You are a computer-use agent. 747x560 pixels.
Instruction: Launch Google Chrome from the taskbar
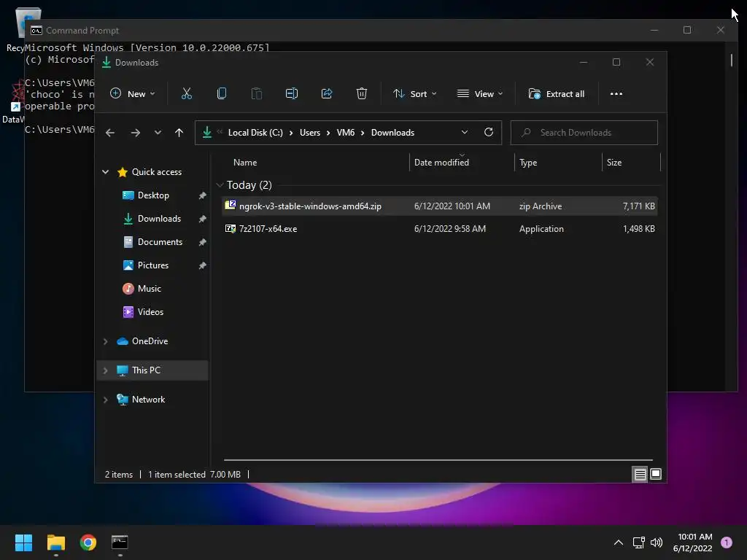pyautogui.click(x=88, y=542)
